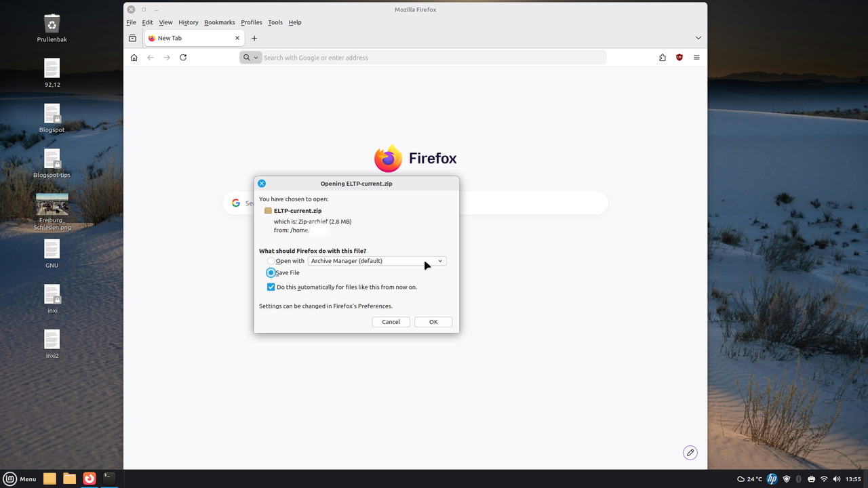Screen dimensions: 868x488
Task: Open the Tools menu
Action: click(275, 22)
